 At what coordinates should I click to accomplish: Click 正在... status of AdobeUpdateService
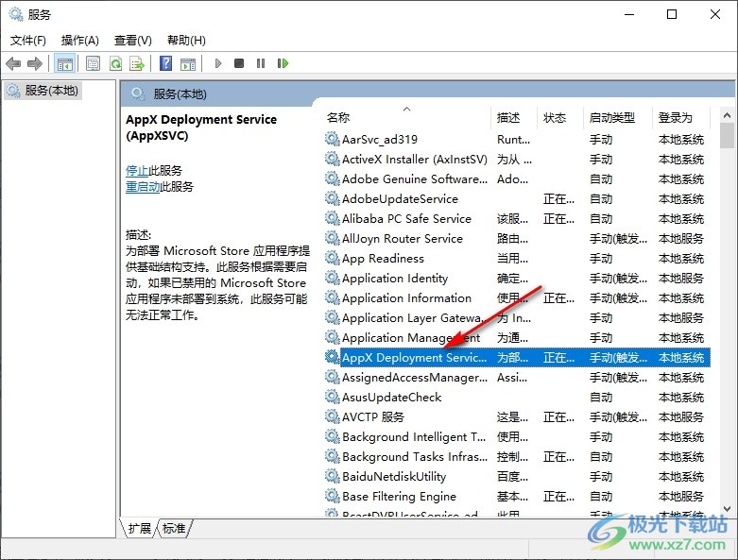point(558,199)
